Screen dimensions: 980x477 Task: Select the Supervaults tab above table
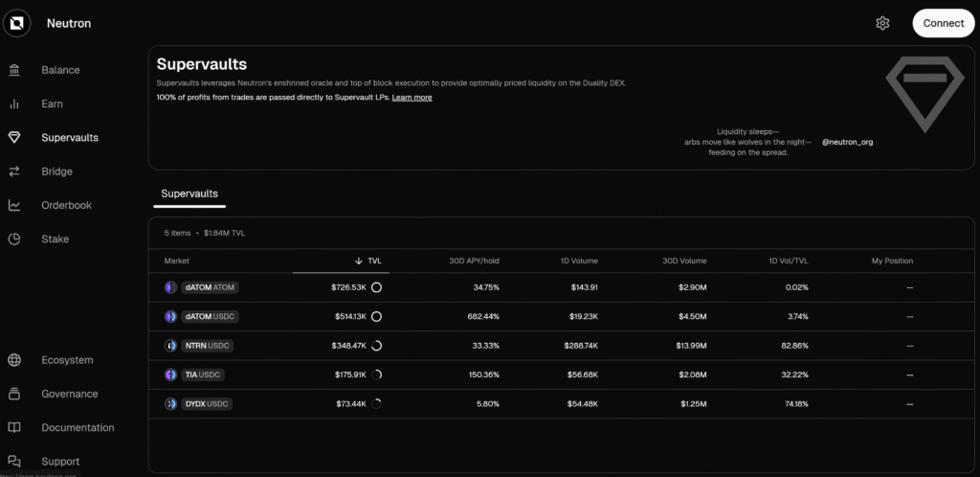[x=189, y=193]
